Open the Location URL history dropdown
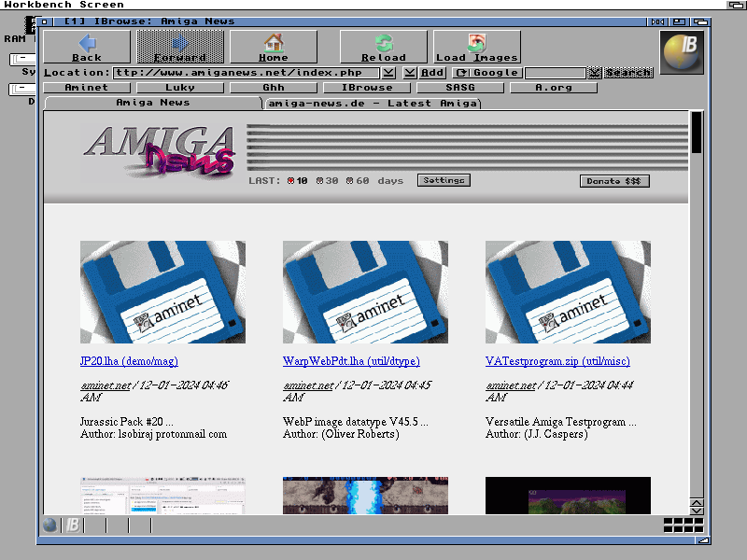 [388, 73]
